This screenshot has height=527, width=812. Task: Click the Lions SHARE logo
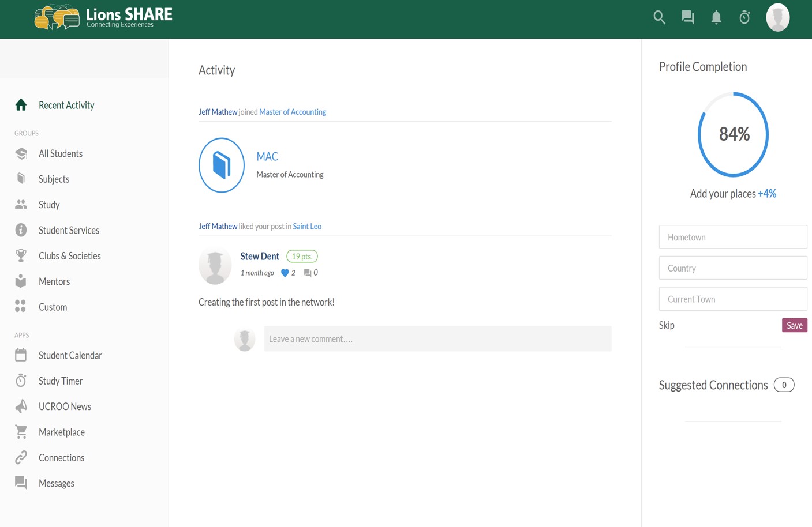(x=103, y=17)
